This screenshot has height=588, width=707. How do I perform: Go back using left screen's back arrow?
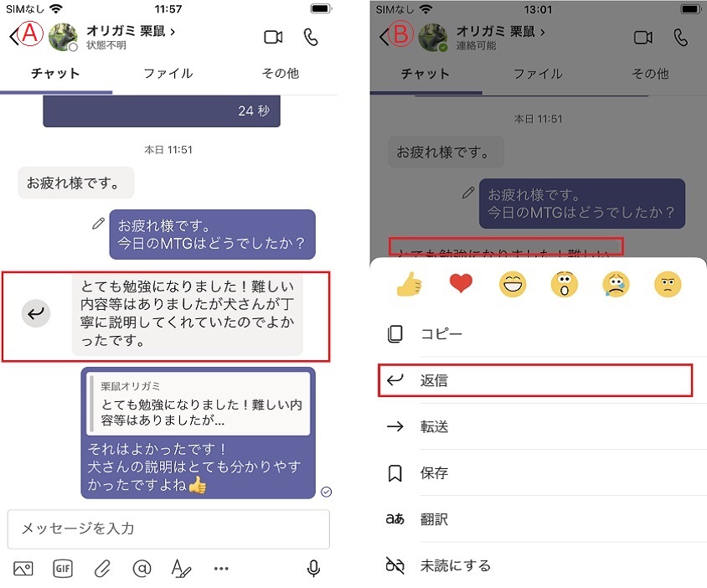[x=14, y=36]
